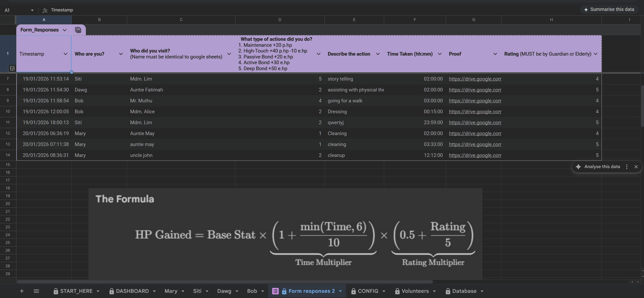This screenshot has height=298, width=644.
Task: Click the table view icon beside Form_Responses
Action: tap(78, 30)
